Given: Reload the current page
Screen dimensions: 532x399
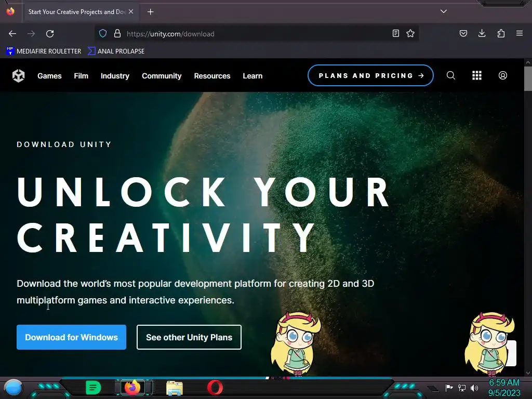Looking at the screenshot, I should (50, 34).
